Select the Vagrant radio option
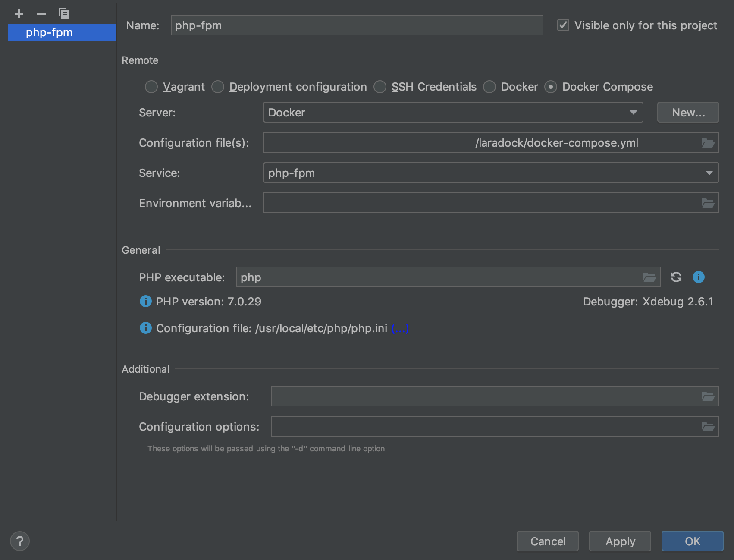The width and height of the screenshot is (734, 560). click(x=151, y=87)
